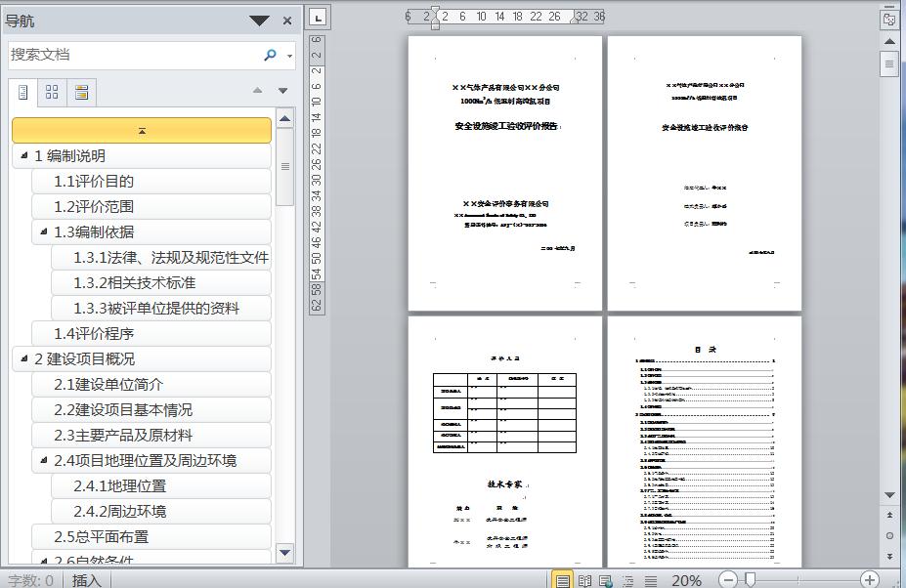The height and width of the screenshot is (588, 906).
Task: Click the zoom out minus button
Action: point(728,579)
